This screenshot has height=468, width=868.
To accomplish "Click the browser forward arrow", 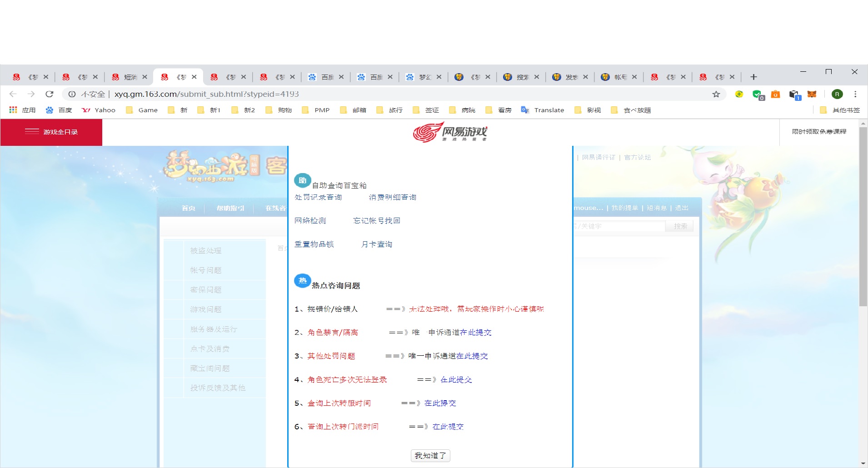I will (x=31, y=94).
